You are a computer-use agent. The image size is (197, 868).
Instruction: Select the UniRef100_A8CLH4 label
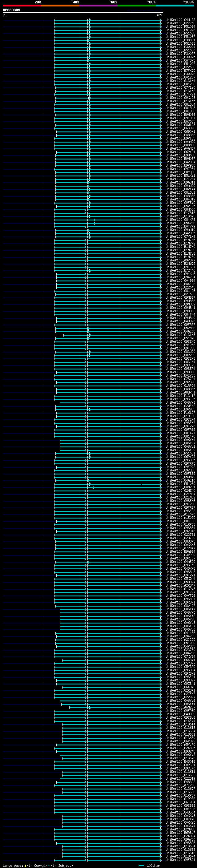[180, 362]
